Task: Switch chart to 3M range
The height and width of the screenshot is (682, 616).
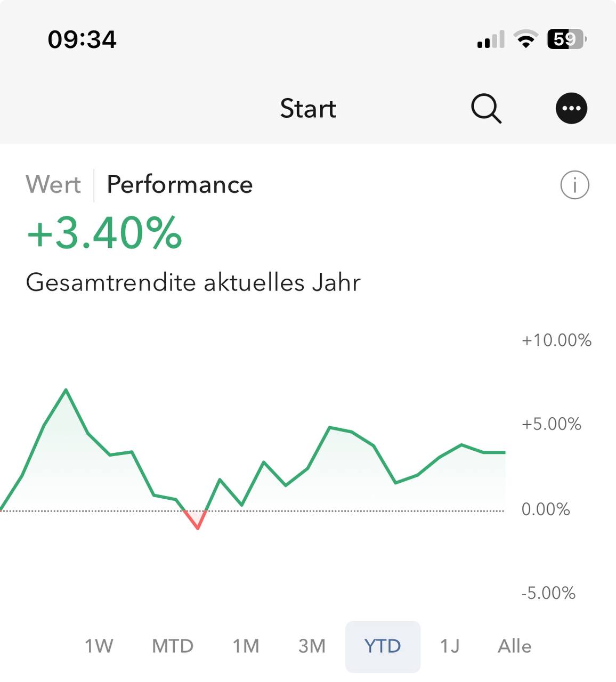Action: (x=312, y=646)
